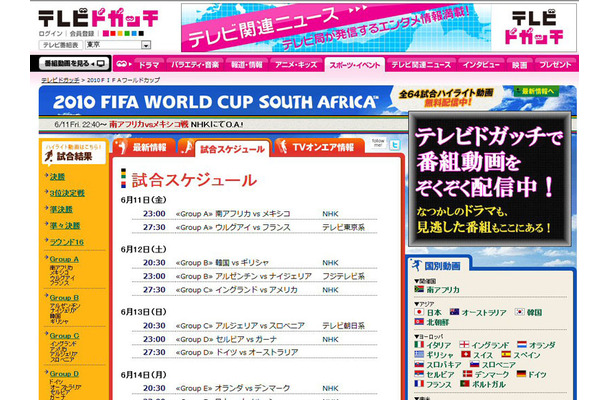The width and height of the screenshot is (610, 400).
Task: Click the 最新情報へ green button
Action: pos(537,91)
